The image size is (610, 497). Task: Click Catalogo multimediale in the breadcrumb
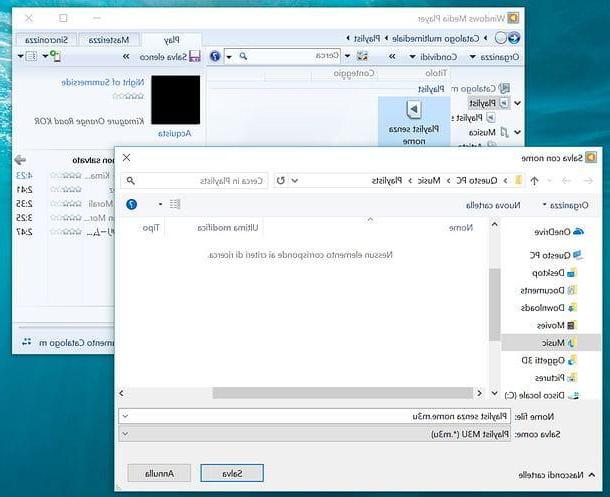(435, 38)
